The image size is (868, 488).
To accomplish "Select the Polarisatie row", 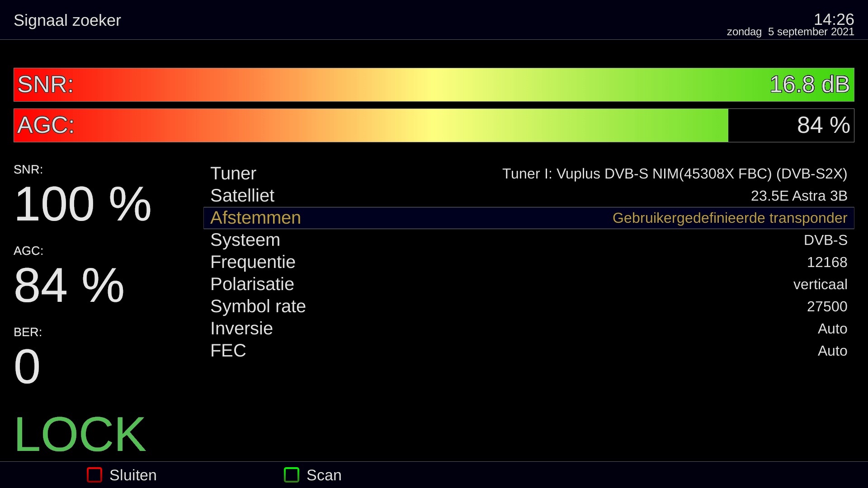I will click(x=529, y=284).
